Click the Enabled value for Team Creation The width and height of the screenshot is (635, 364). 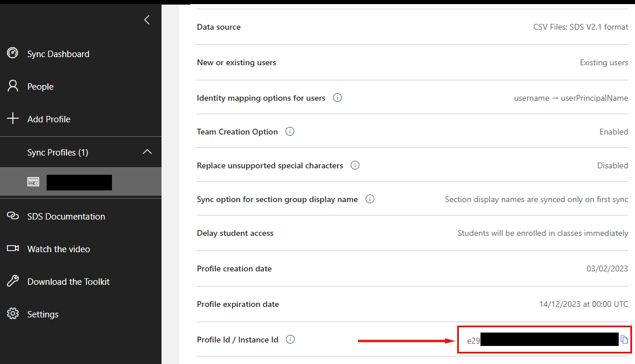pos(613,132)
